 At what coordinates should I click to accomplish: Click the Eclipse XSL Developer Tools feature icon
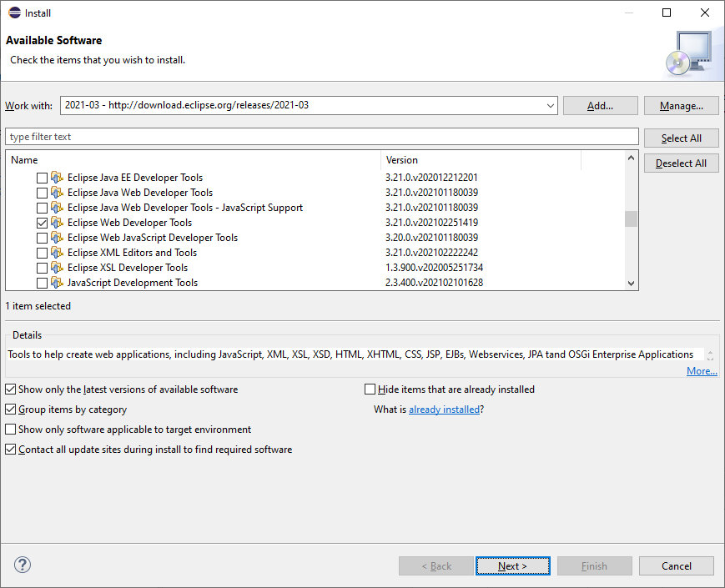(x=57, y=268)
